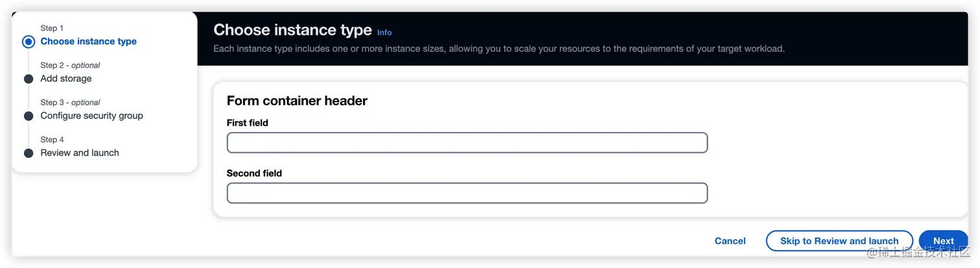Image resolution: width=980 pixels, height=268 pixels.
Task: Click the 'Step 1' label
Action: [x=52, y=28]
